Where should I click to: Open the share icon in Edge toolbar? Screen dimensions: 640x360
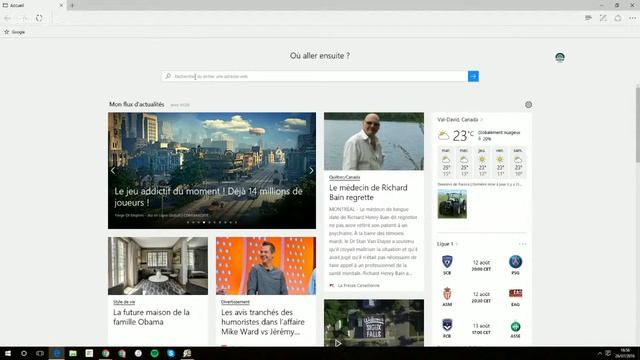point(618,18)
